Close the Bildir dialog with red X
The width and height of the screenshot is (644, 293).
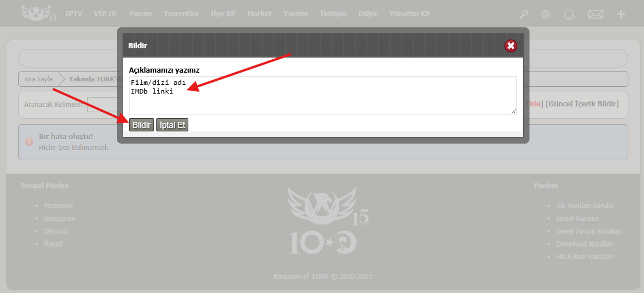(511, 45)
